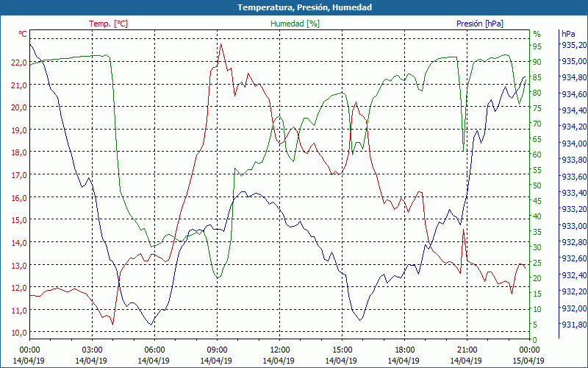Viewport: 588px width, 368px height.
Task: Click the '00:00' time label above 14/04/19
Action: click(29, 350)
